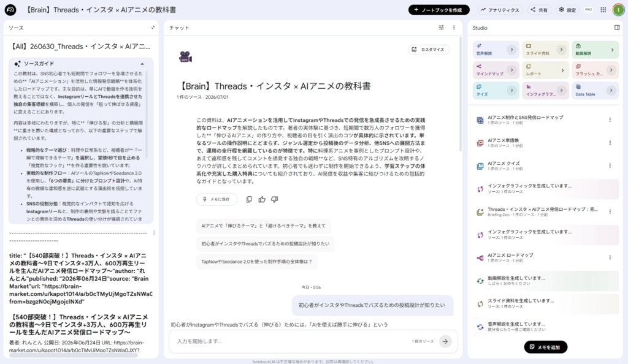Open マインドマップ options chevron
The image size is (628, 364).
tap(511, 70)
